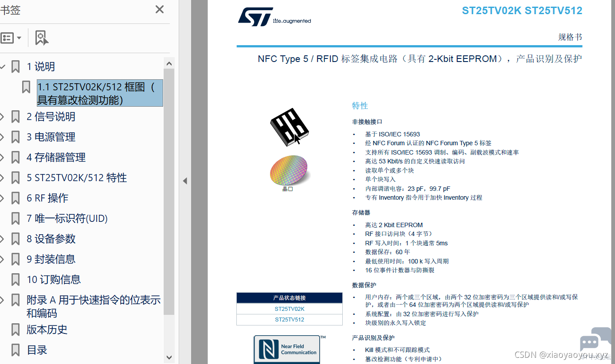615x364 pixels.
Task: Click bookmark icon beside 版本历史
Action: [x=16, y=330]
